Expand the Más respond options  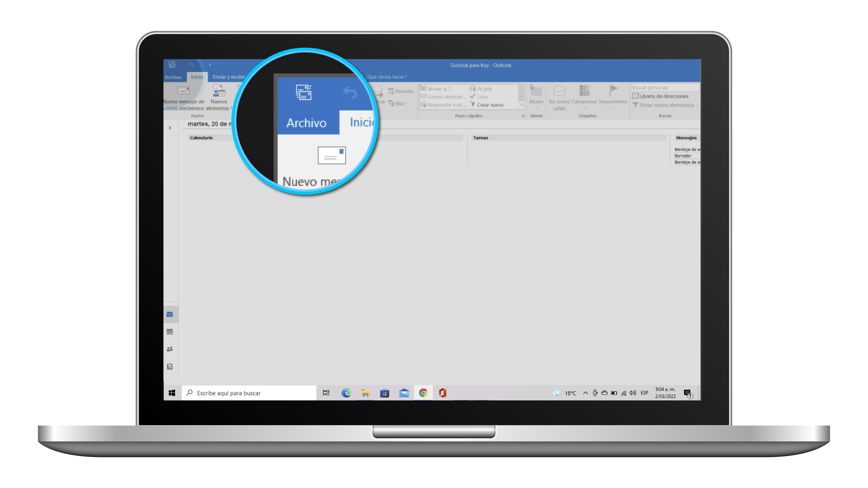[x=398, y=103]
